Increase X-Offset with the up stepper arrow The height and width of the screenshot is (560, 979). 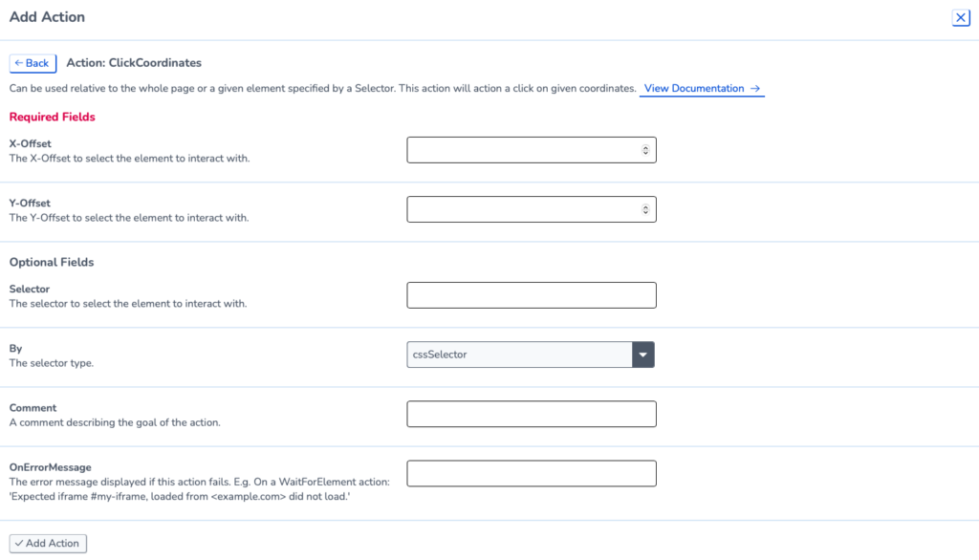coord(645,147)
